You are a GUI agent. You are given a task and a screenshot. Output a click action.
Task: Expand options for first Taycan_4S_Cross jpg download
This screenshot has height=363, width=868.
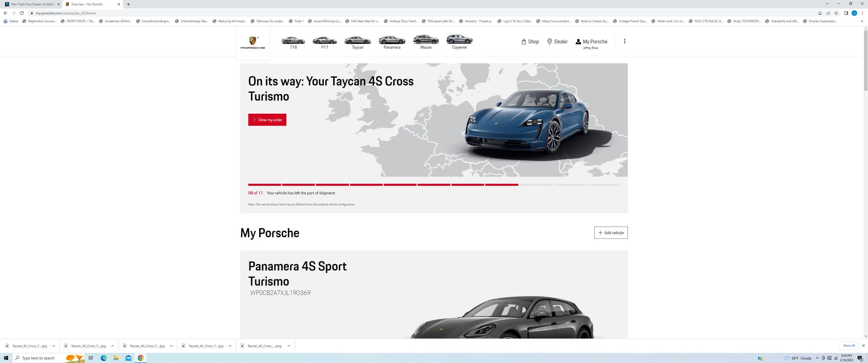(x=54, y=346)
